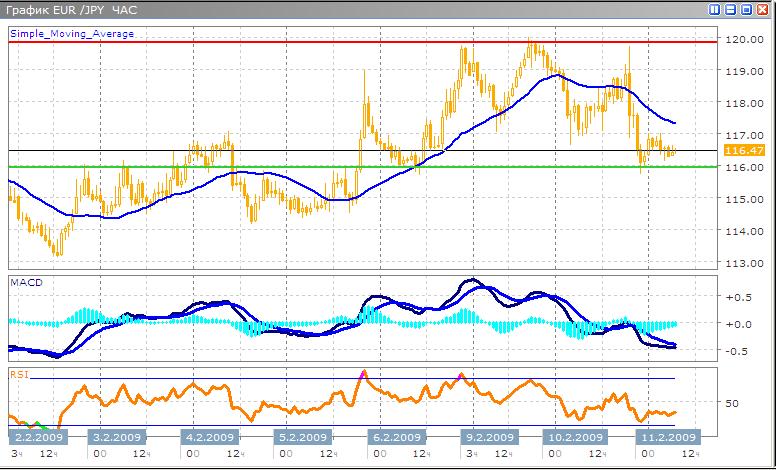Close the EUR/JPY chart window
Viewport: 776px width, 470px height.
click(763, 9)
